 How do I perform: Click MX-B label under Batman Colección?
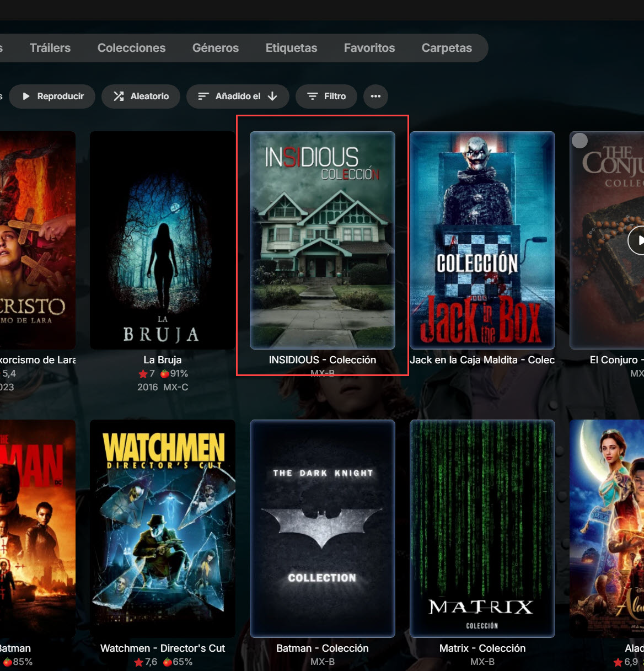[x=323, y=662]
